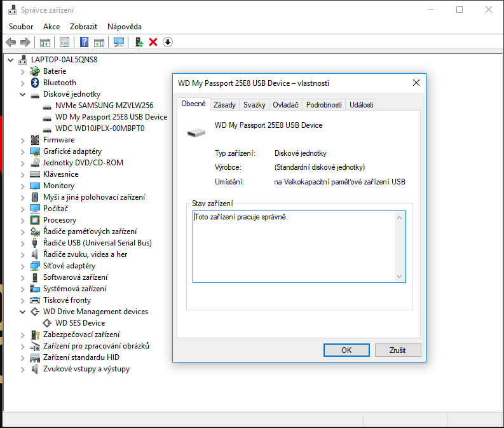Select Zařízení pro zpracování obrázků item
This screenshot has height=428, width=504.
tap(96, 346)
